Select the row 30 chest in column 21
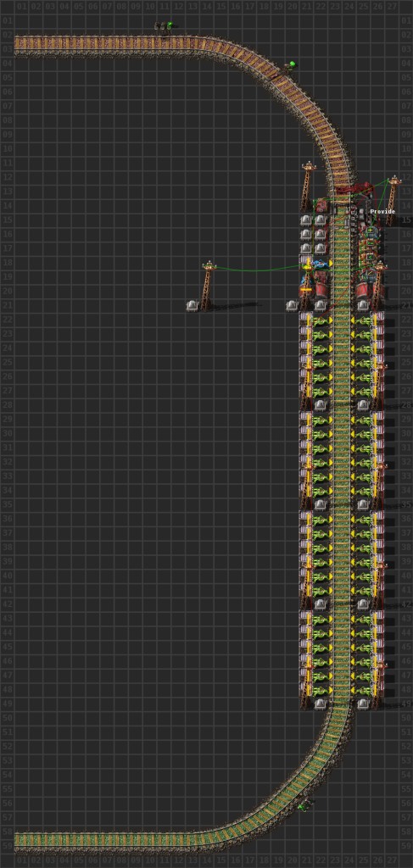The width and height of the screenshot is (413, 868). pyautogui.click(x=306, y=433)
